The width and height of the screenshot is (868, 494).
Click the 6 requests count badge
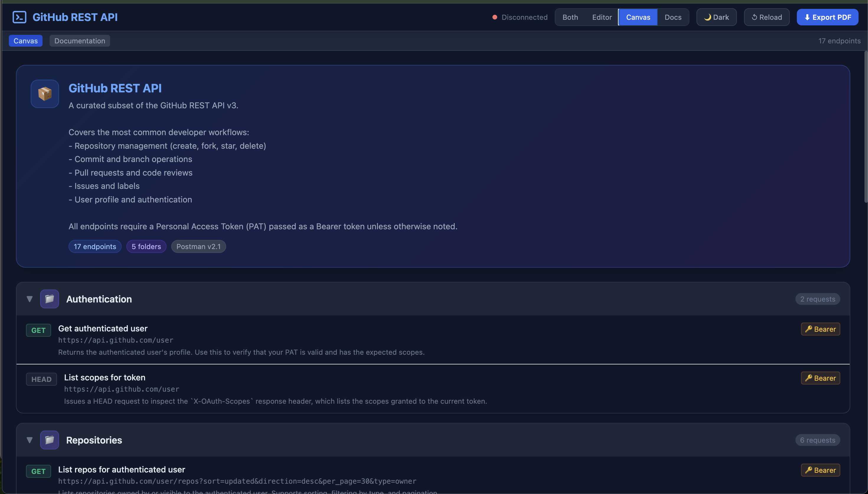(x=818, y=440)
